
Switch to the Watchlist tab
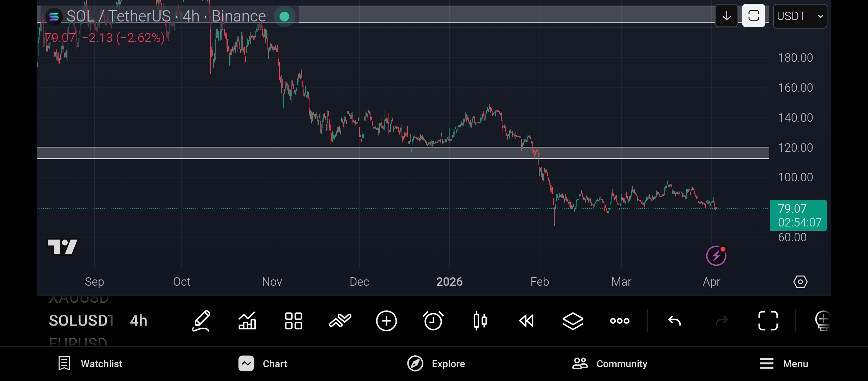click(x=90, y=364)
